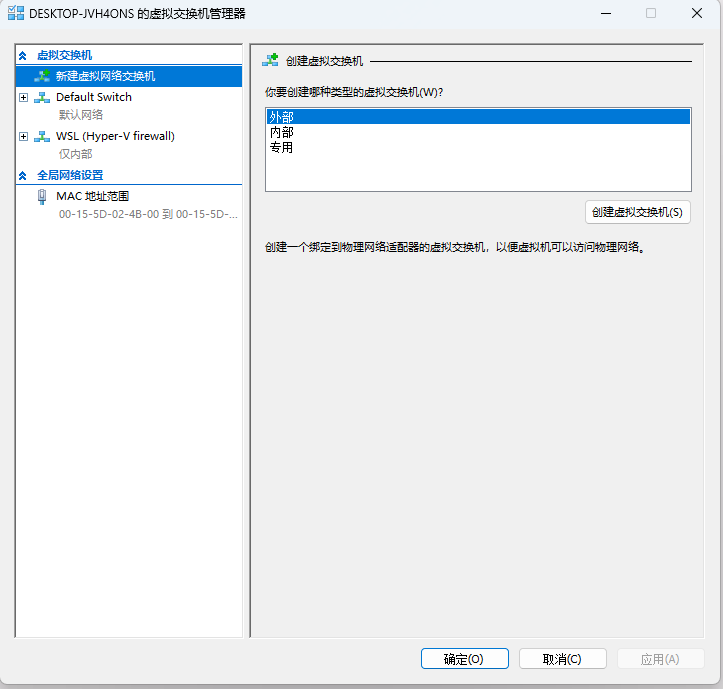The width and height of the screenshot is (723, 689).
Task: Click the 确定(O) button
Action: [x=464, y=659]
